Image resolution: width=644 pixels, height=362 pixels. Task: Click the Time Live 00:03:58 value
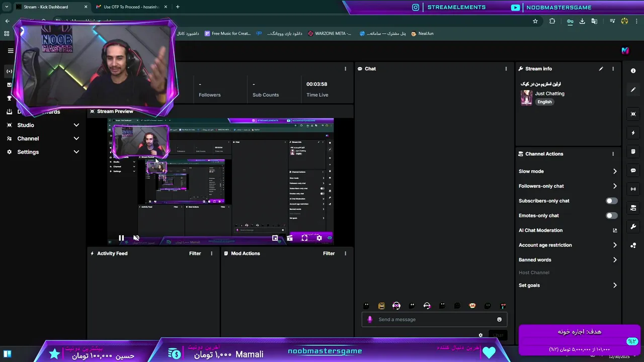coord(317,84)
